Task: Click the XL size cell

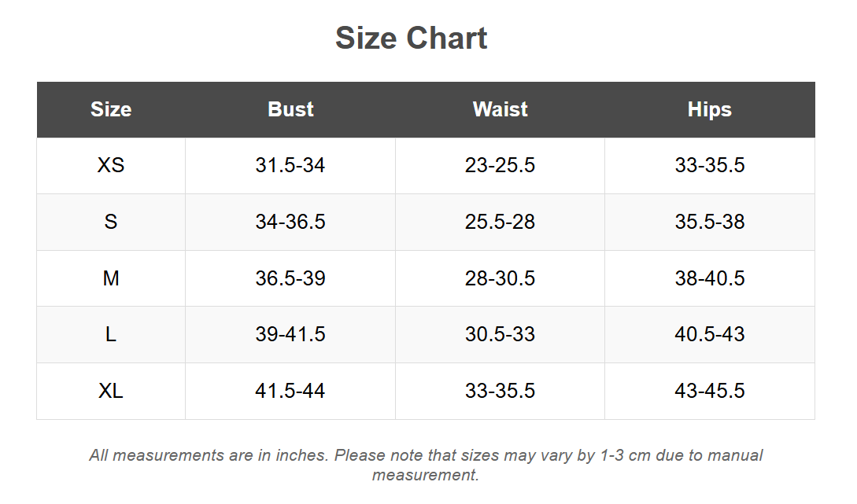Action: [x=111, y=391]
